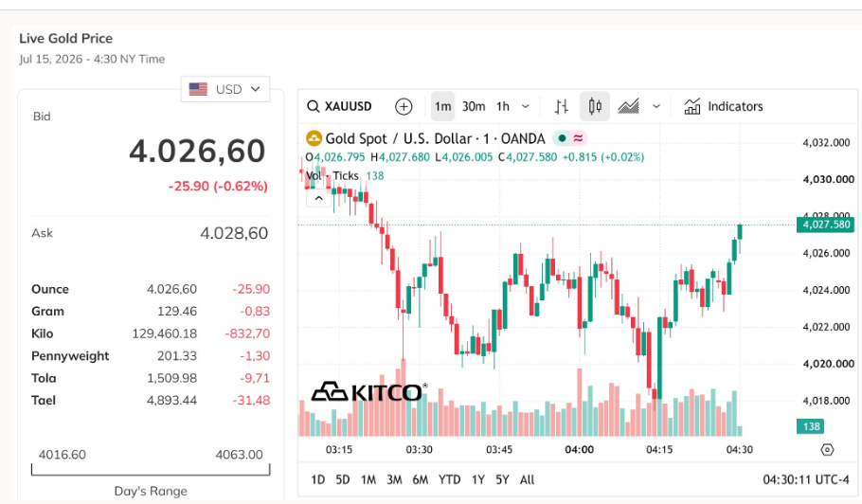The image size is (862, 504).
Task: Click the XAUUSD symbol search magnifier
Action: [x=313, y=106]
